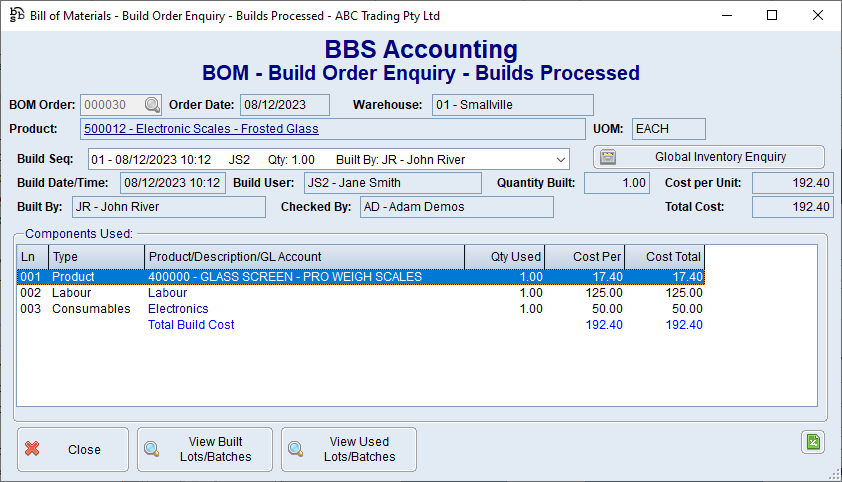Click the Order Date field
The width and height of the screenshot is (842, 482).
285,105
